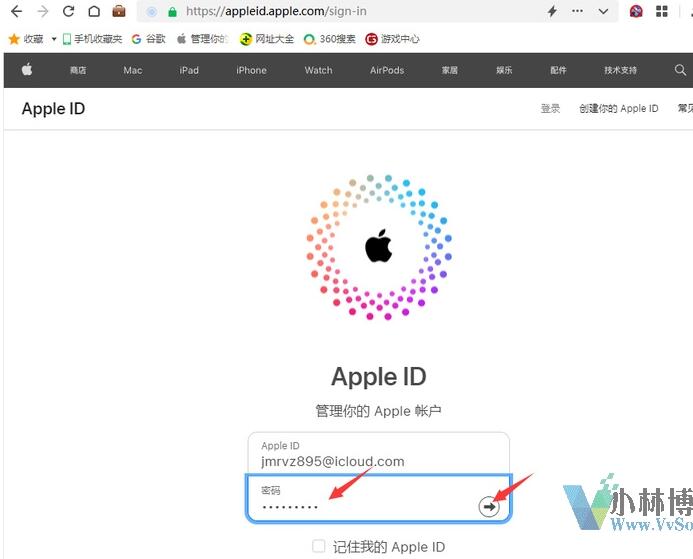Open the 商店 Store menu item

click(x=78, y=70)
